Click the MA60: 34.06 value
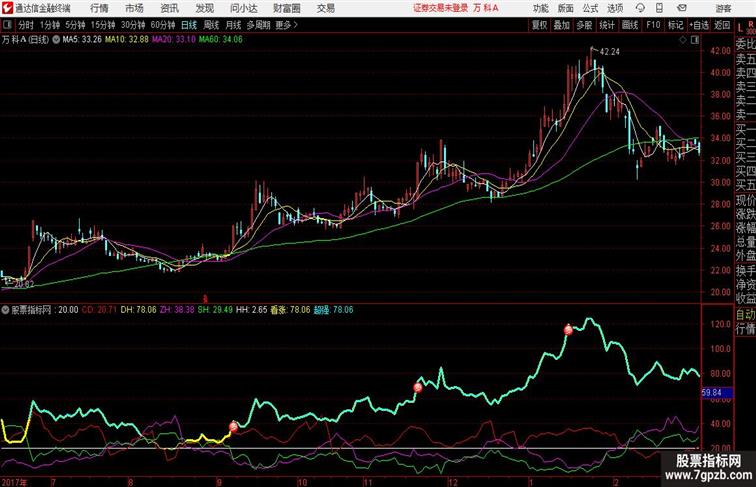Viewport: 756px width, 487px height. point(221,40)
